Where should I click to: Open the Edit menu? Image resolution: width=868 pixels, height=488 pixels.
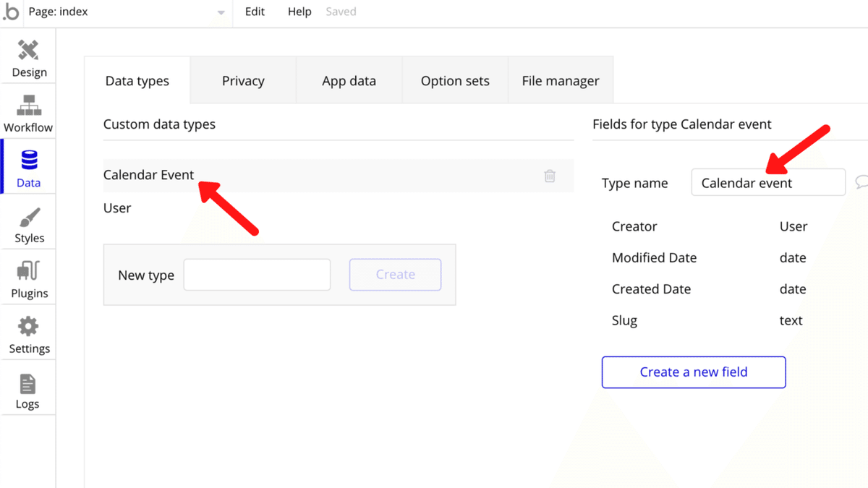255,12
